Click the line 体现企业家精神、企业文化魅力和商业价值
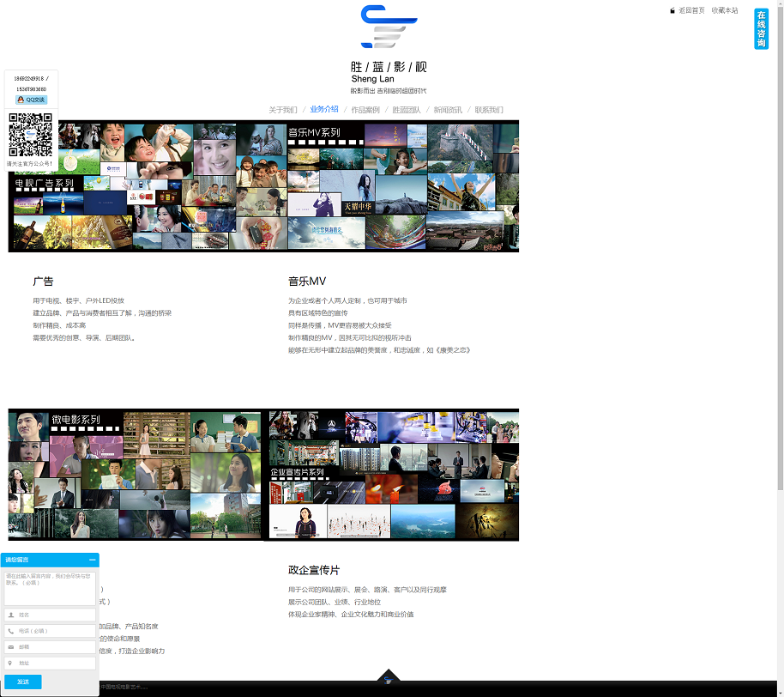This screenshot has height=697, width=784. (351, 615)
